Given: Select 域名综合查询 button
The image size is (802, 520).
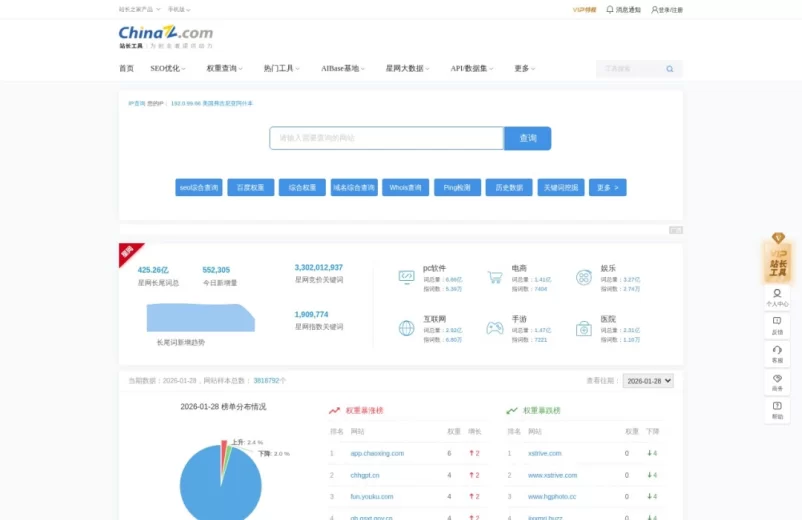Looking at the screenshot, I should tap(354, 188).
